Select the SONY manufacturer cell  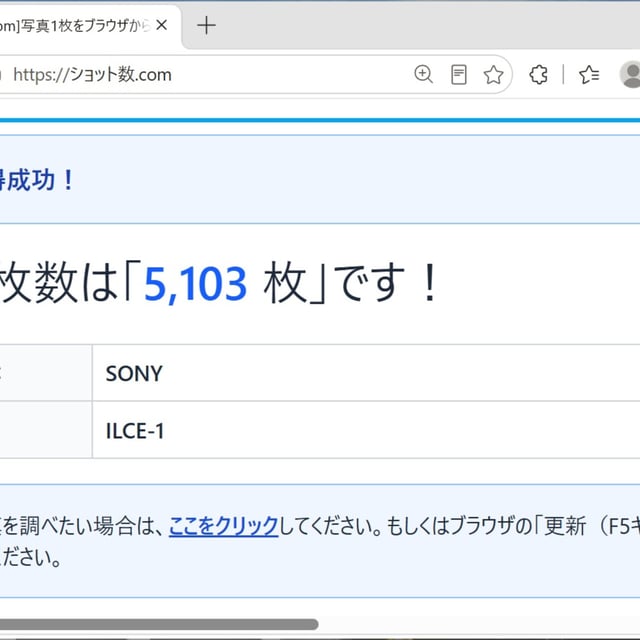click(x=366, y=373)
